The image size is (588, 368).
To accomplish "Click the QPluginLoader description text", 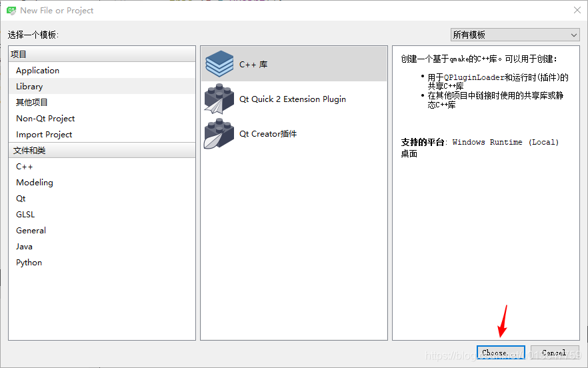I will click(x=474, y=77).
